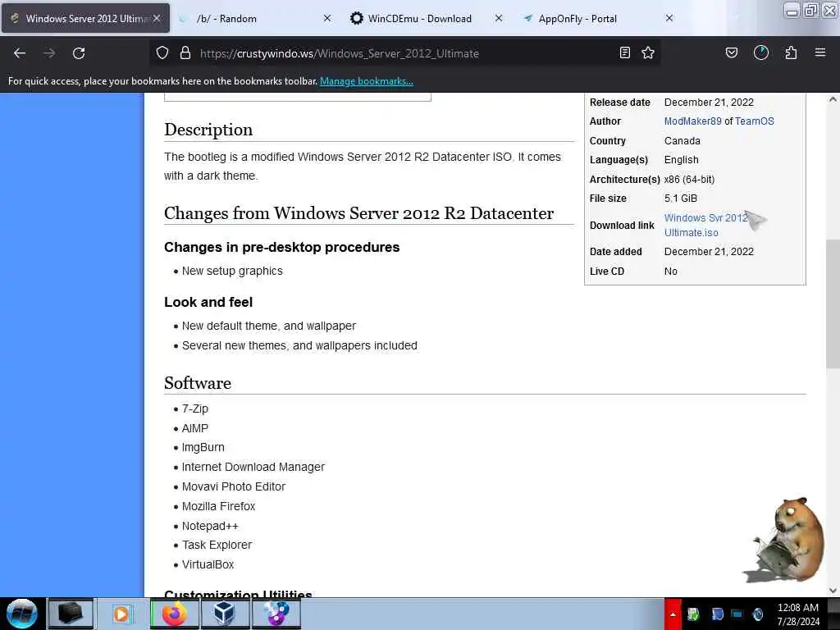Click the network monitor tray icon

(737, 614)
